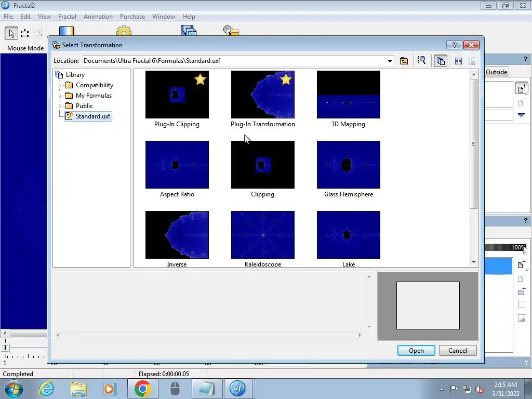Select Standard.uxf in library tree
The image size is (532, 399).
88,116
